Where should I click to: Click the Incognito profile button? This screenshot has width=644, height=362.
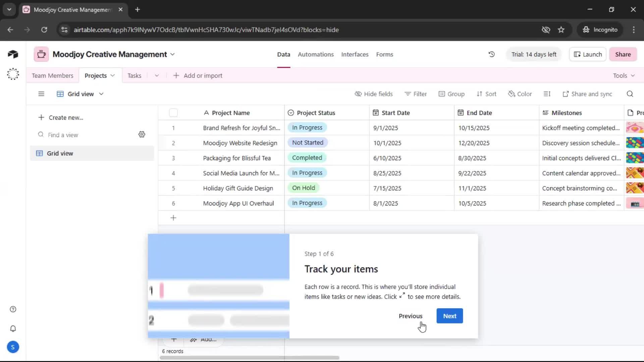600,30
